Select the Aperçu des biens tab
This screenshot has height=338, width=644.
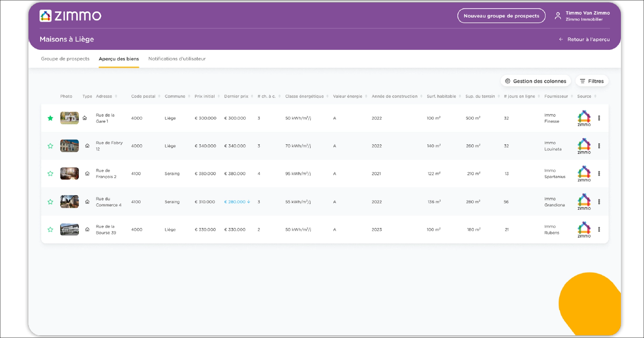pos(119,59)
